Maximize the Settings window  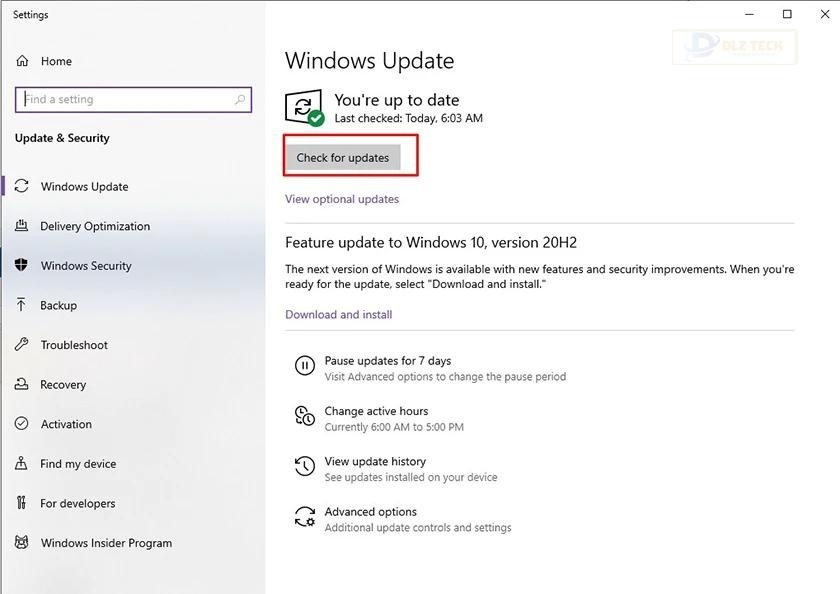(787, 14)
